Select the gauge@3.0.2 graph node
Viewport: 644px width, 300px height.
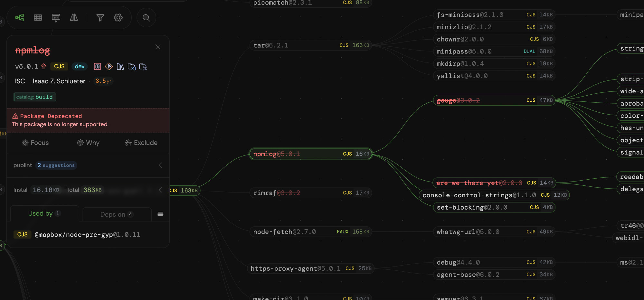coord(494,100)
